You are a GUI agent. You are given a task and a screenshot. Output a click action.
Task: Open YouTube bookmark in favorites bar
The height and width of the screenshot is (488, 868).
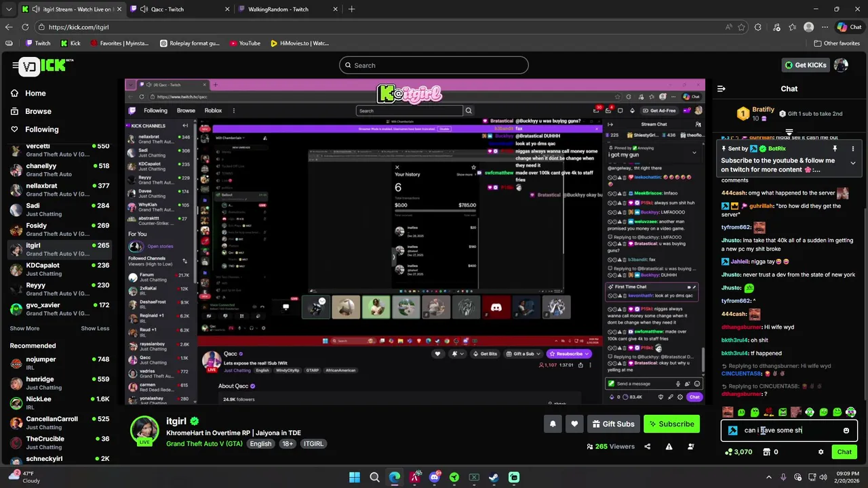point(245,43)
